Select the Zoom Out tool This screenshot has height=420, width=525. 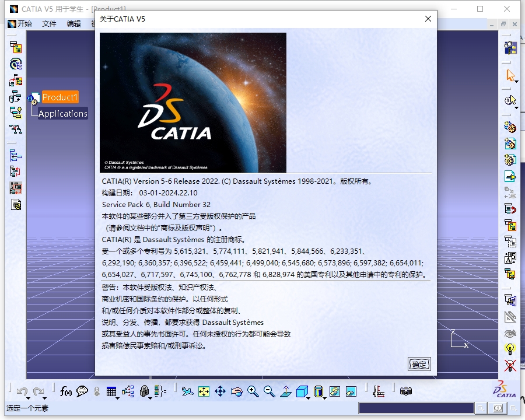click(x=268, y=390)
